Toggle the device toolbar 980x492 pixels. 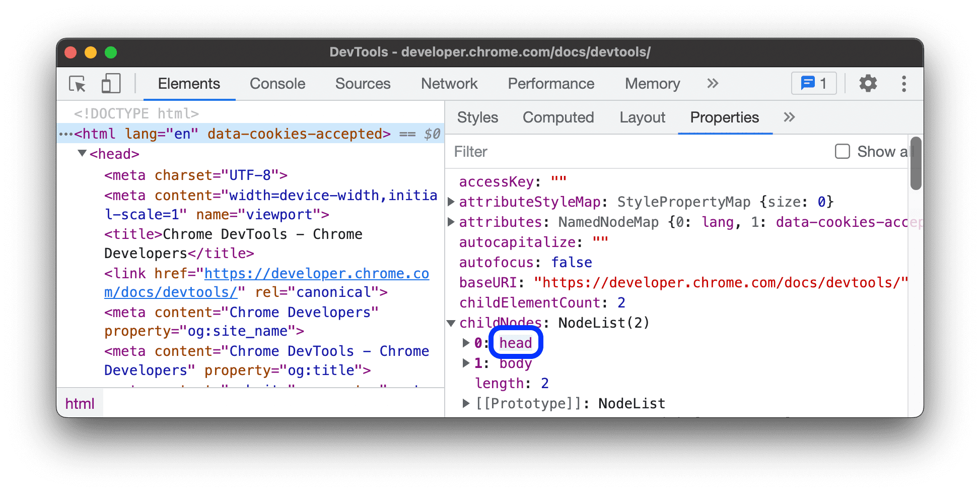[111, 84]
